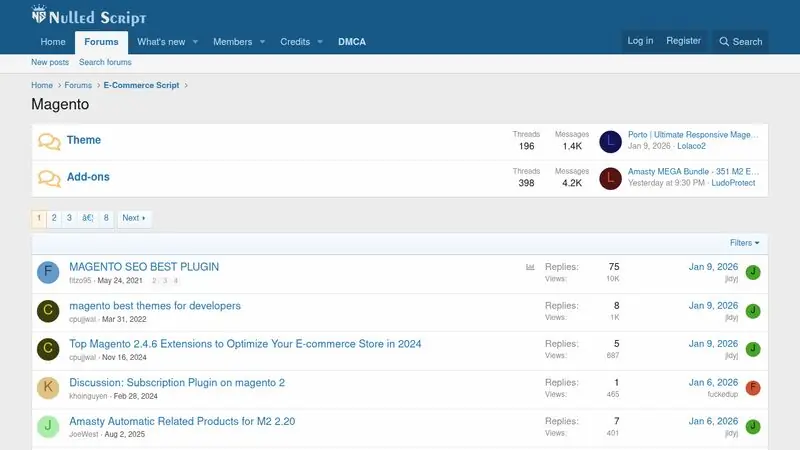Image resolution: width=800 pixels, height=450 pixels.
Task: Click the Theme forum chat bubble icon
Action: pyautogui.click(x=49, y=141)
